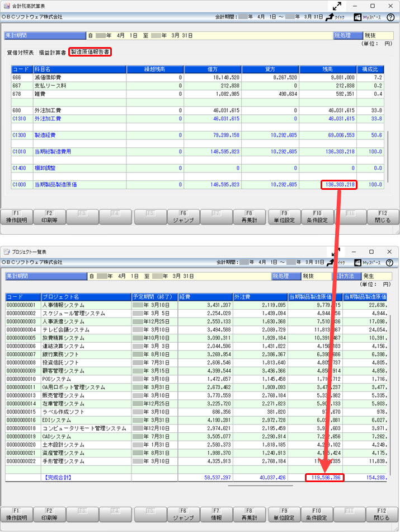Screen dimensions: 400x532
Task: Open help icon in 合計残高試算表 window
Action: pyautogui.click(x=390, y=17)
